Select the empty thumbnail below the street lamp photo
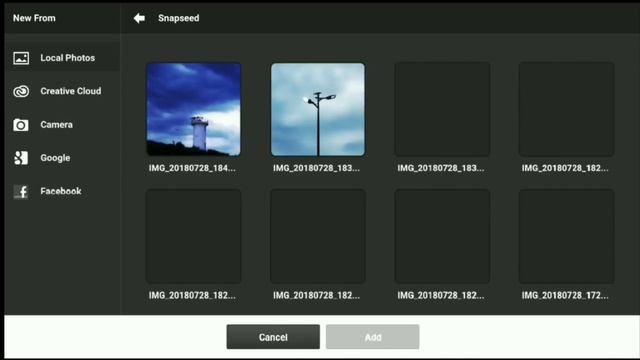Screen dimensions: 640x360 (318, 236)
